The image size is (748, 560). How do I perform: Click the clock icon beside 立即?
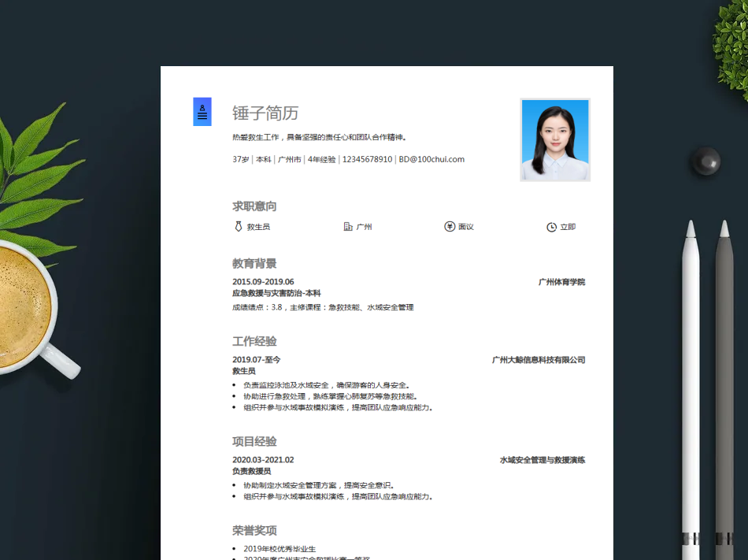click(x=551, y=227)
